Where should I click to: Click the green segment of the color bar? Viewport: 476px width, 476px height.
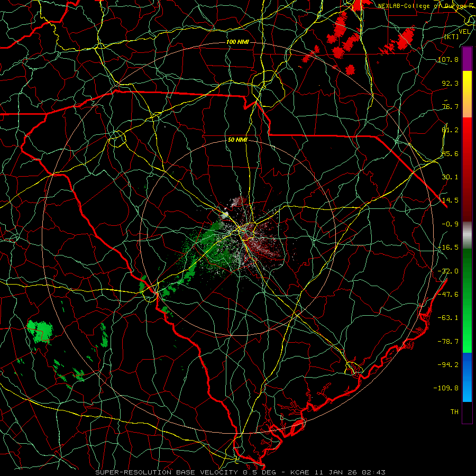(x=467, y=301)
